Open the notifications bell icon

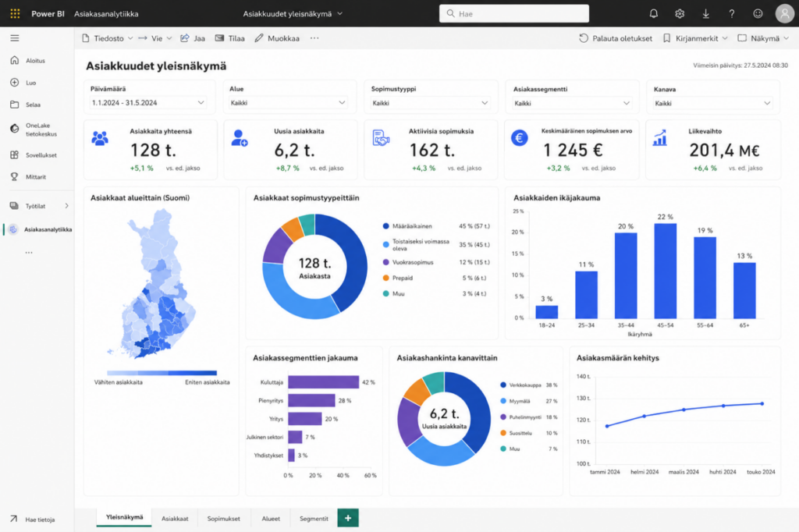point(653,14)
